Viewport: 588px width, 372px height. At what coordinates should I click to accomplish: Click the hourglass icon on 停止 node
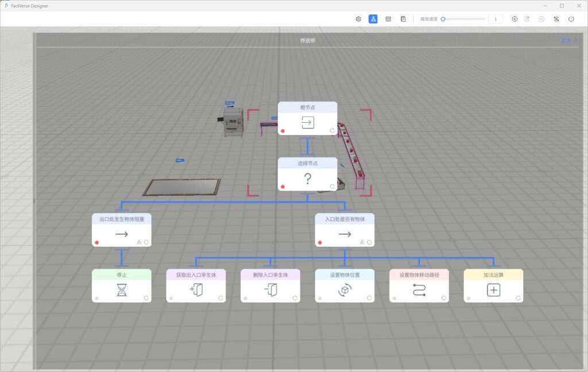[121, 290]
